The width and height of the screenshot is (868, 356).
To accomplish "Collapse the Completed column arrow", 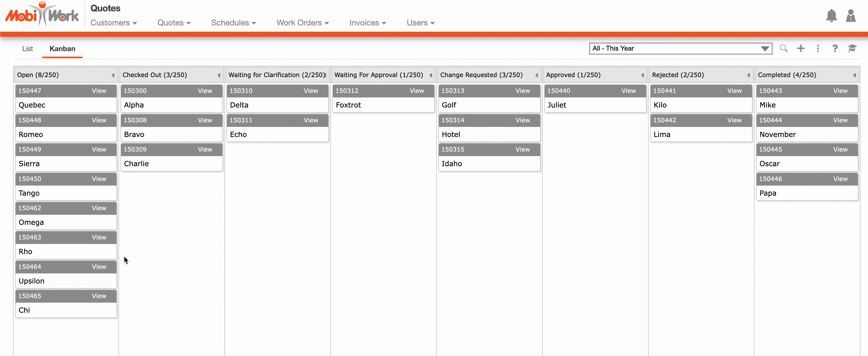I will [x=854, y=75].
